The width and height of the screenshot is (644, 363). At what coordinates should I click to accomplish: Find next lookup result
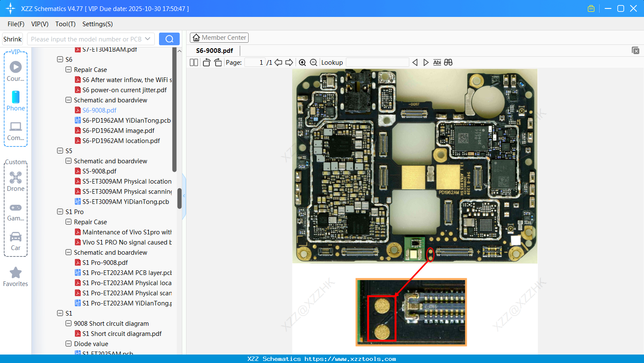point(426,63)
